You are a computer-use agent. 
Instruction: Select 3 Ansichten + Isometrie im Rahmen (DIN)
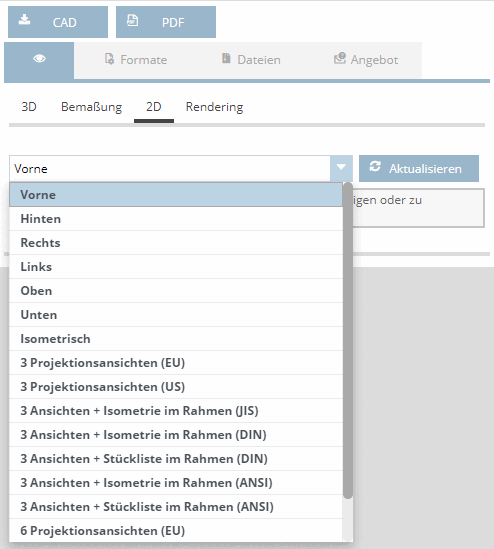[x=176, y=435]
